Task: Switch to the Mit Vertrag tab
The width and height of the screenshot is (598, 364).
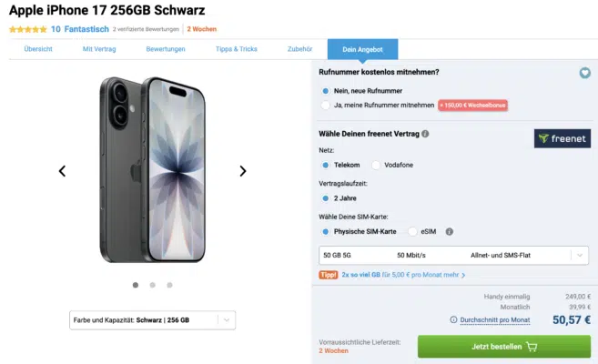Action: pos(98,49)
